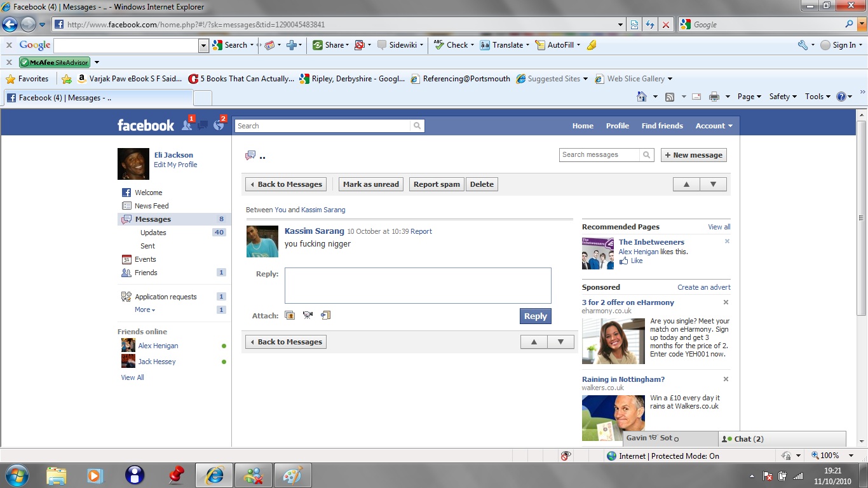Go to Home in Facebook top bar

pos(582,126)
